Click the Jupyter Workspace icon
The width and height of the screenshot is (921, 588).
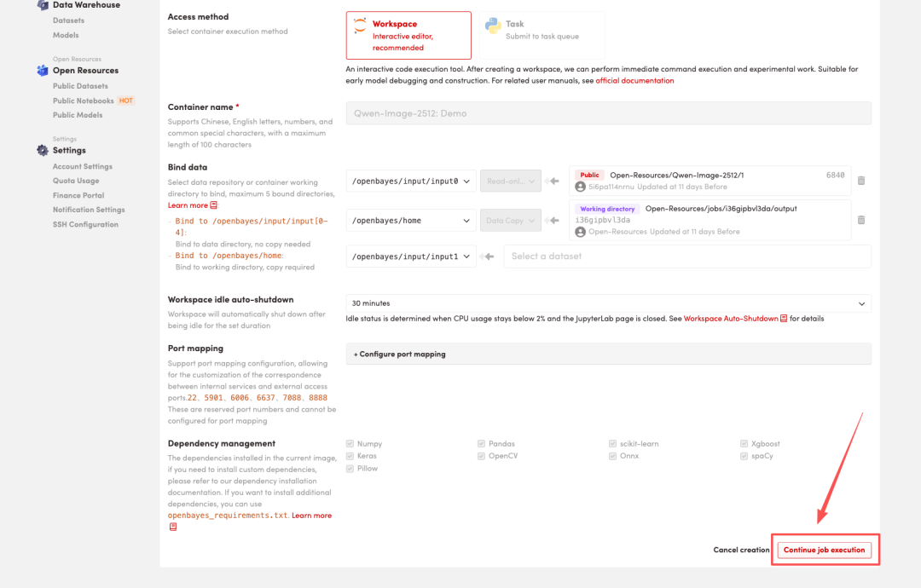tap(361, 27)
